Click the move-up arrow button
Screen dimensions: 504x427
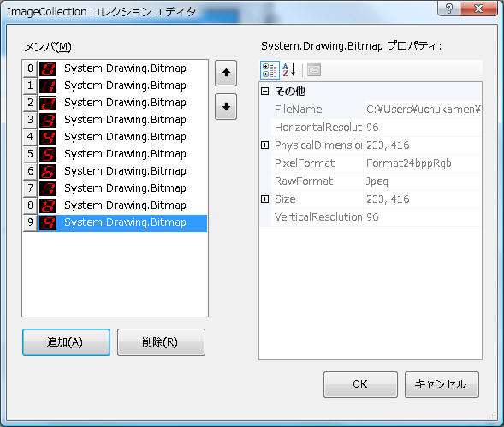coord(226,73)
